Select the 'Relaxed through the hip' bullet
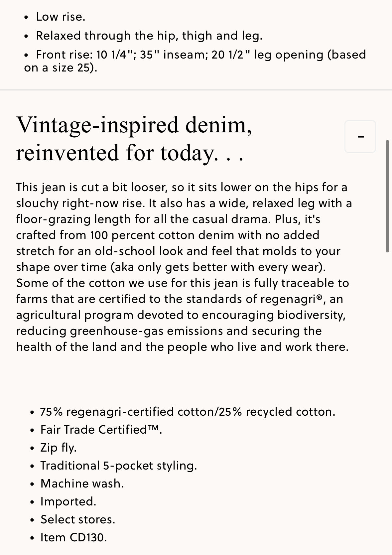This screenshot has width=392, height=555. [149, 36]
